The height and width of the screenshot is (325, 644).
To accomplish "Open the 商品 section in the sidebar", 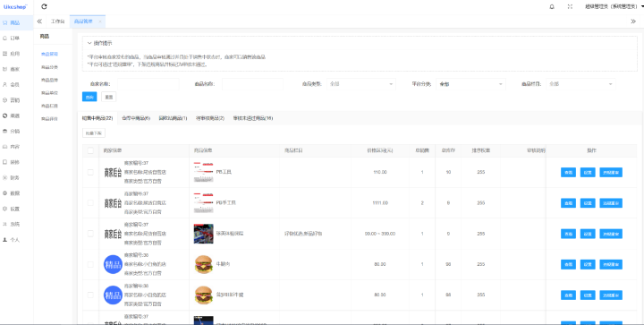I will coord(16,22).
